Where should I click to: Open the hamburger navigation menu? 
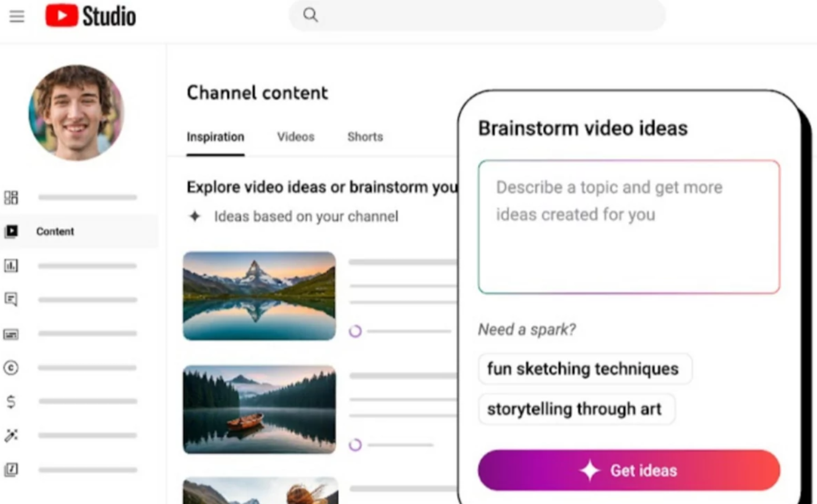17,16
